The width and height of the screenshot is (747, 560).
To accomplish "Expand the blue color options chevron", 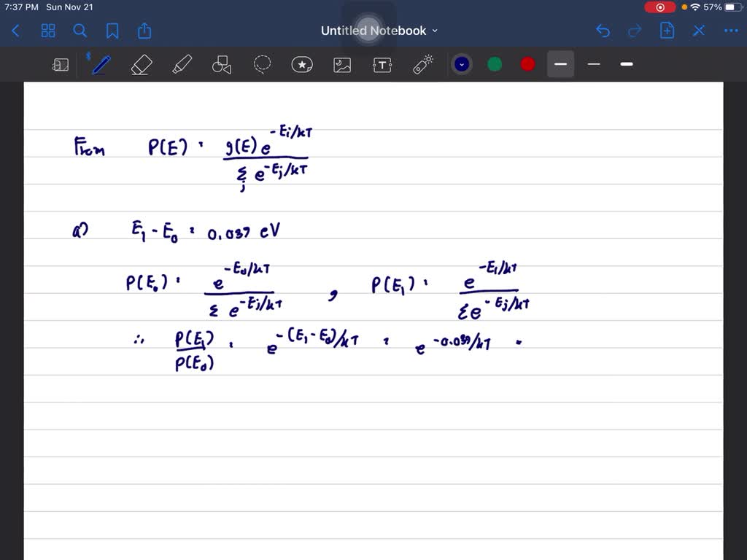I will pos(461,64).
